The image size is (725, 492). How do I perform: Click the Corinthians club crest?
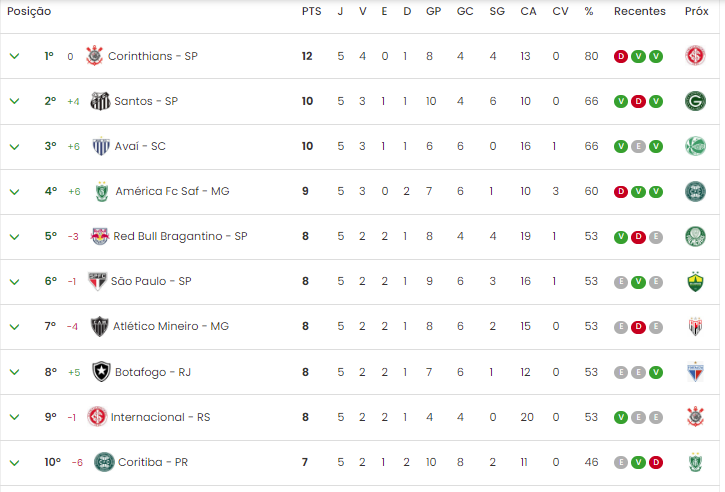coord(94,56)
